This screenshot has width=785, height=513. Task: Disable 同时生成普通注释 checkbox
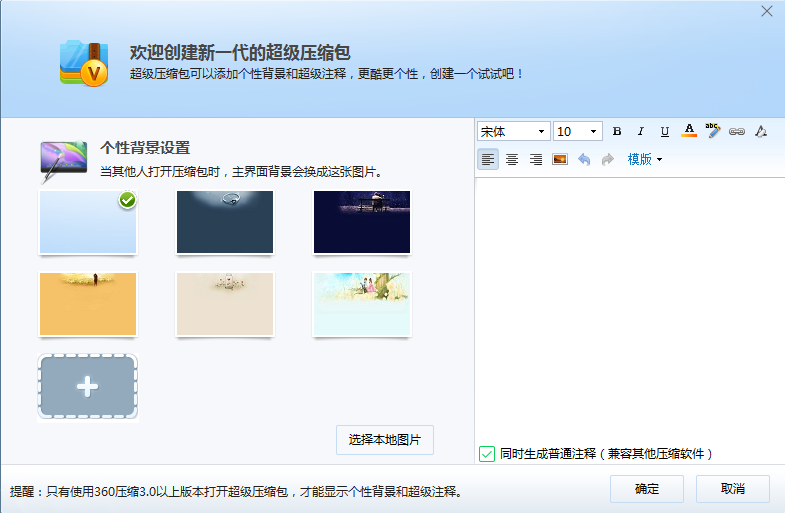[x=487, y=454]
